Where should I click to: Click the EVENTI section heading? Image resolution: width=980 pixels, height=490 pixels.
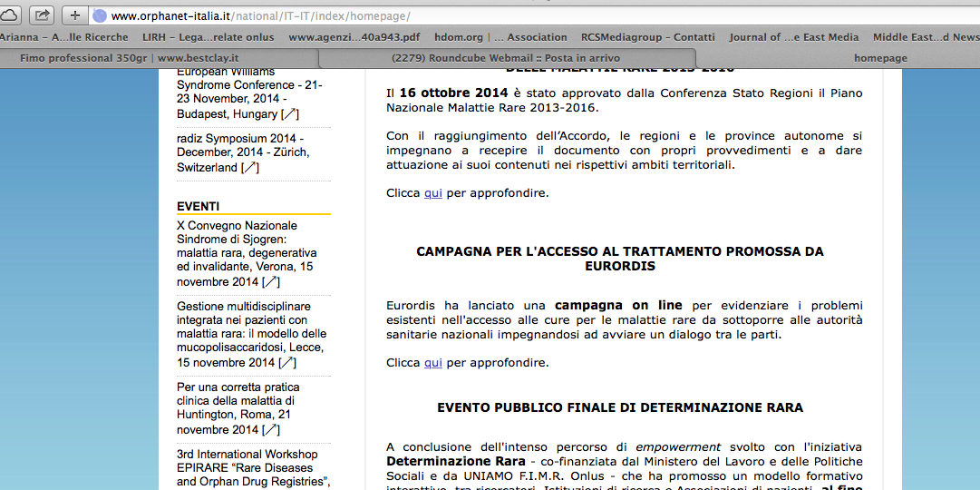coord(199,207)
